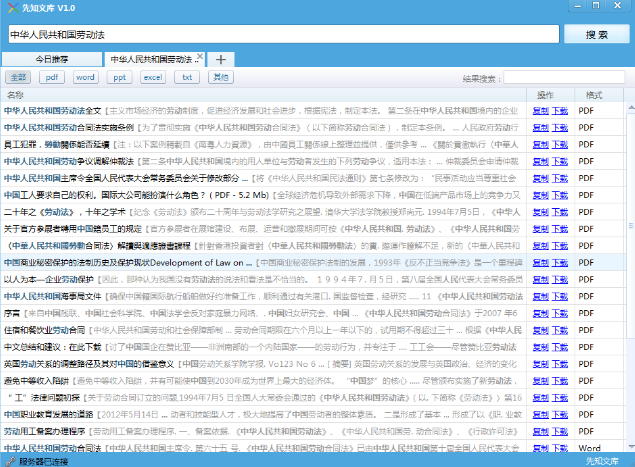Open a new tab with plus button
This screenshot has width=635, height=467.
[x=220, y=60]
